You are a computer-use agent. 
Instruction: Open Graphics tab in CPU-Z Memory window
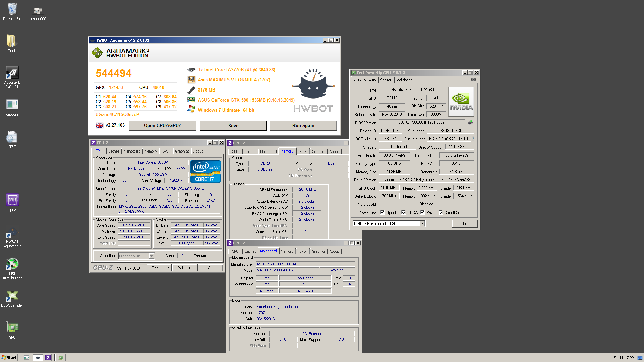click(318, 152)
